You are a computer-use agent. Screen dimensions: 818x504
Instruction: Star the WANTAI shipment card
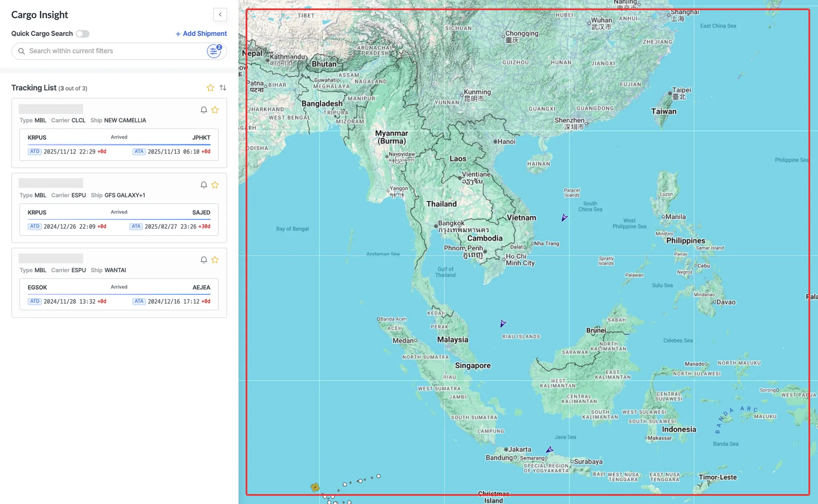pos(215,260)
